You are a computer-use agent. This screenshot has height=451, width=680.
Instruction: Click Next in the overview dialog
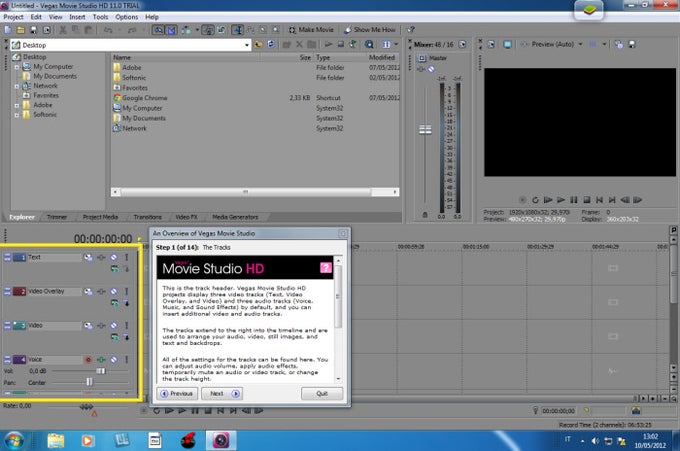[222, 394]
